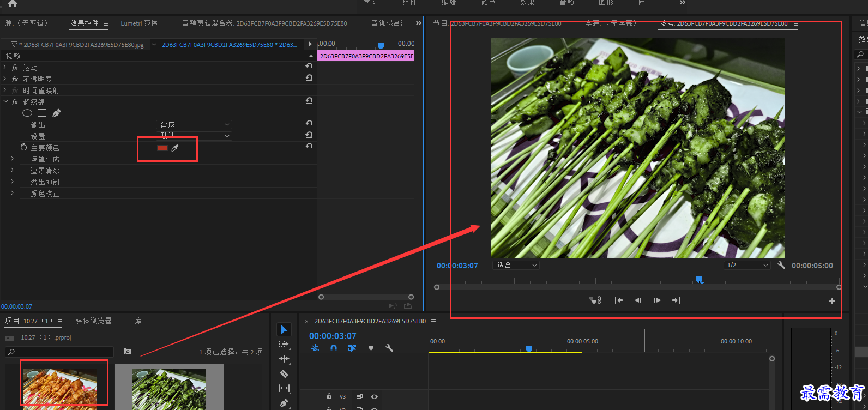Toggle timeline snapping magnet
Image resolution: width=868 pixels, height=410 pixels.
[334, 348]
